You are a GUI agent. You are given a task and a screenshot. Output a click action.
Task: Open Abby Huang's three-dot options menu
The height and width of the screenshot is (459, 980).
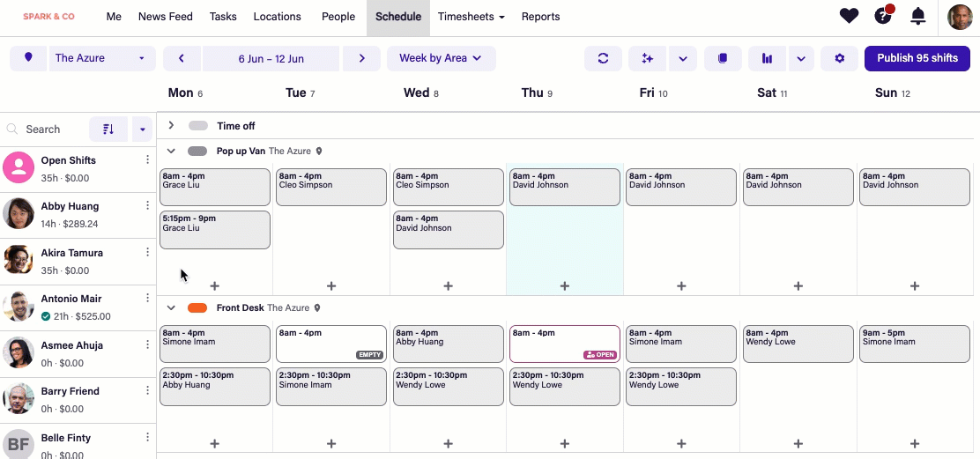tap(147, 206)
